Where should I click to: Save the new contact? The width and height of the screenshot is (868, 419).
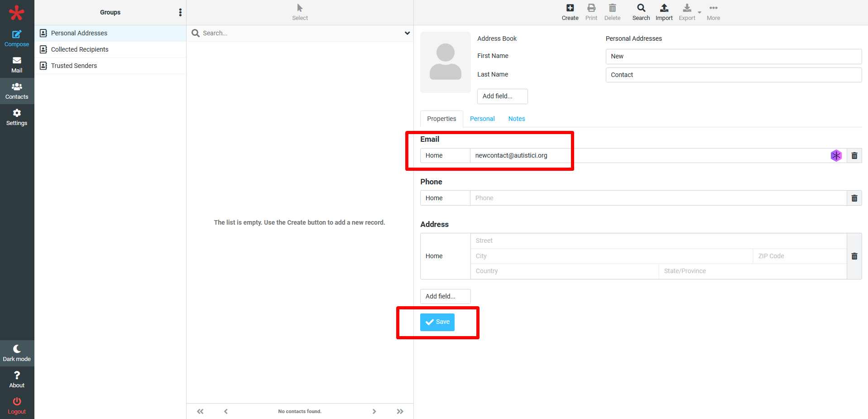[x=437, y=322]
